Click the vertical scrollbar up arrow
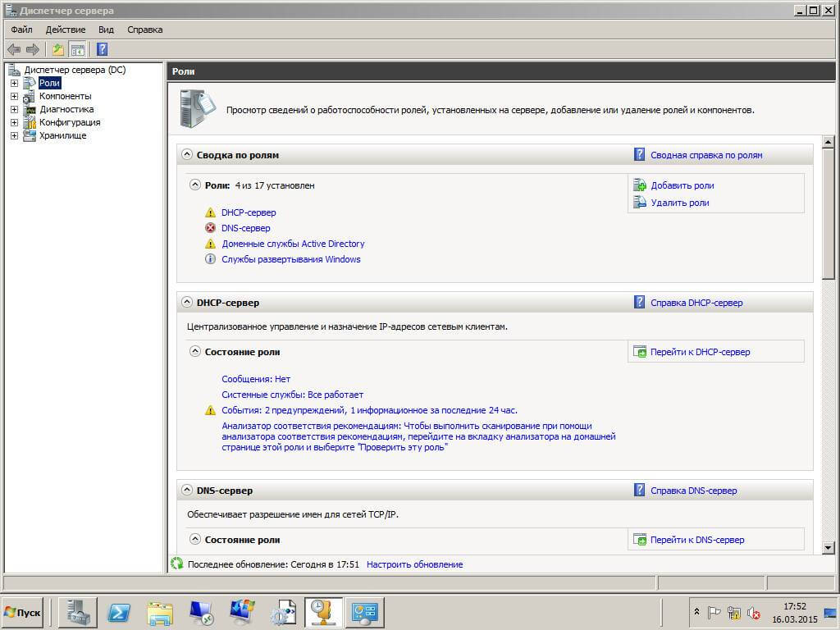Viewport: 840px width, 630px height. (x=829, y=142)
